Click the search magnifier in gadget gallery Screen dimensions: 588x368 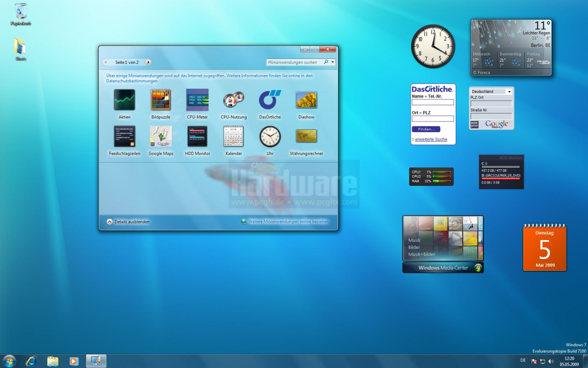tap(326, 62)
